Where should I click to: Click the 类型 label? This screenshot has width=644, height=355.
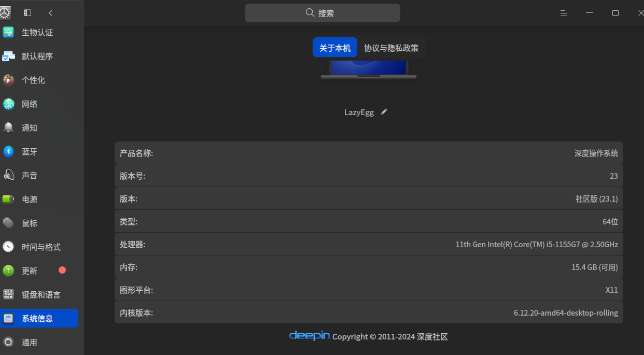129,222
